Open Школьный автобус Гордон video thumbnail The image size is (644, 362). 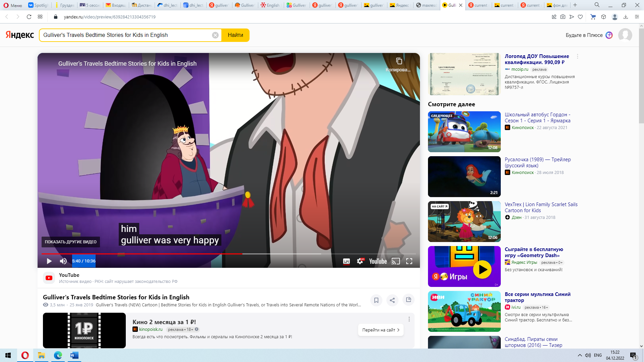(x=464, y=132)
